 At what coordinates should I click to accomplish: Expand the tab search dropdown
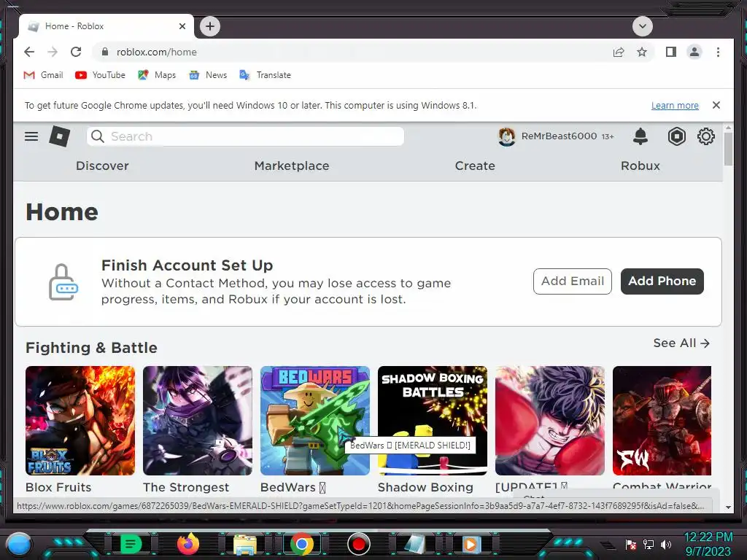tap(642, 26)
